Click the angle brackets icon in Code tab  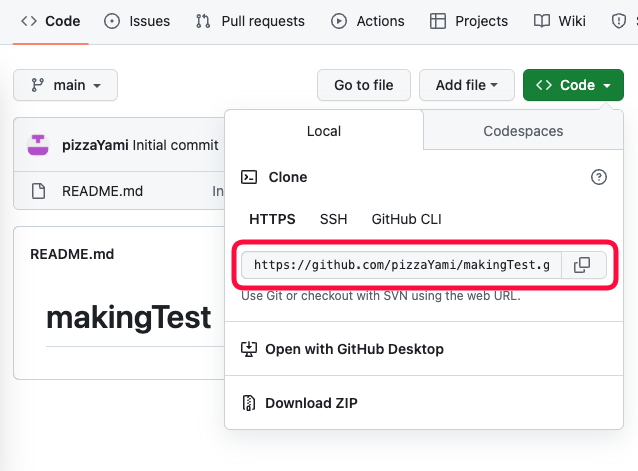click(x=29, y=21)
